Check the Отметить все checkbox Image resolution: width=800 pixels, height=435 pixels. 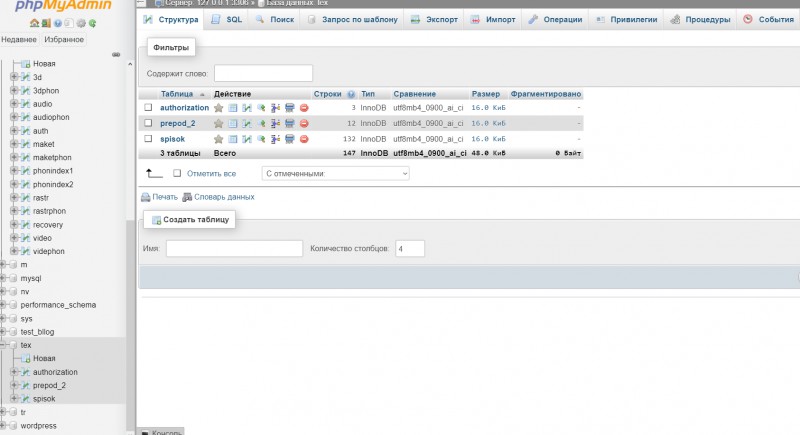click(x=177, y=173)
